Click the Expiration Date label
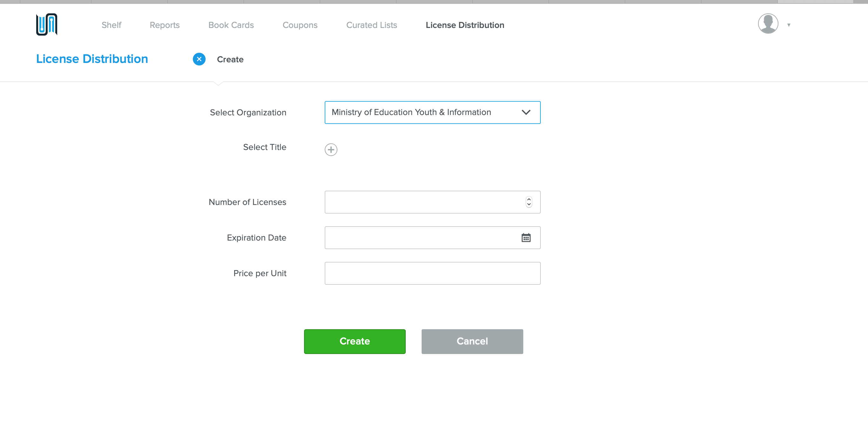868x429 pixels. click(x=256, y=238)
